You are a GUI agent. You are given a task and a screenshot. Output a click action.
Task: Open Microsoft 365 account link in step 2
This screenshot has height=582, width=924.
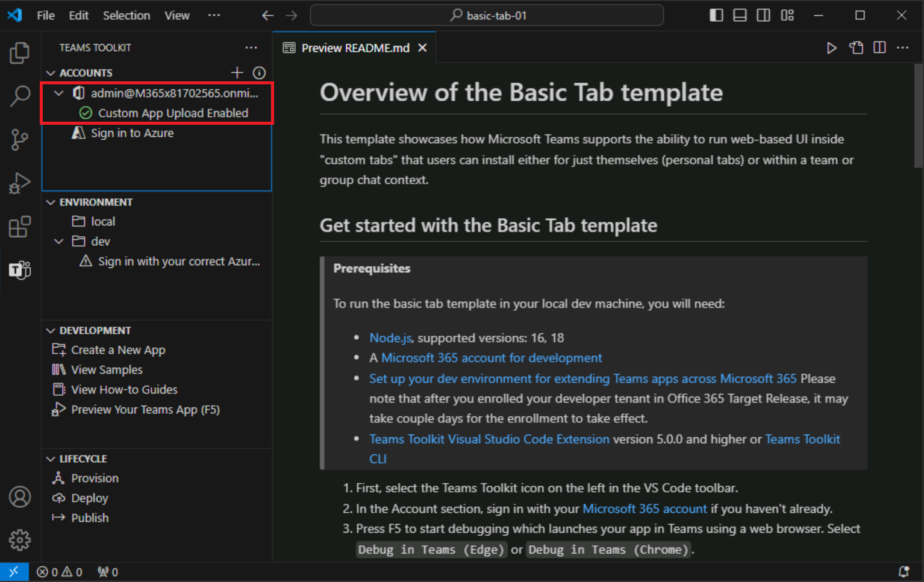coord(645,509)
